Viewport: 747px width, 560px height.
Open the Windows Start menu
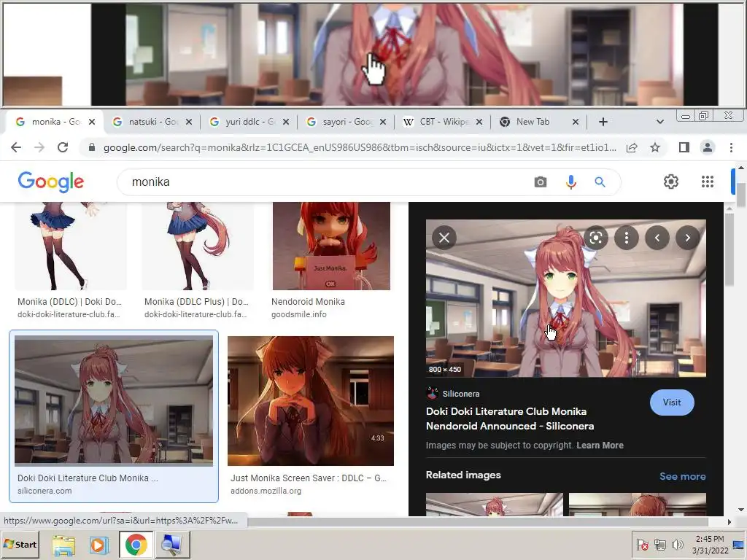click(20, 544)
